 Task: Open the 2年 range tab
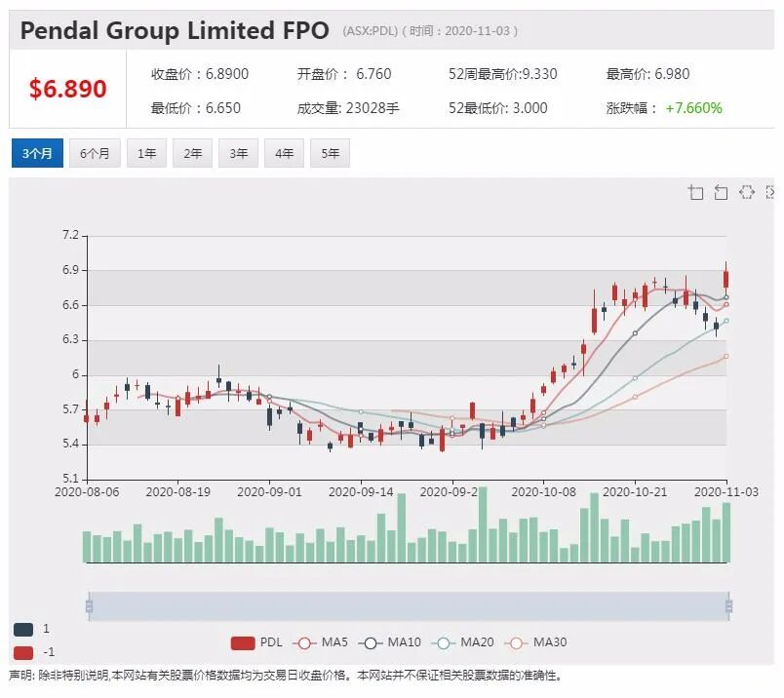(x=192, y=153)
